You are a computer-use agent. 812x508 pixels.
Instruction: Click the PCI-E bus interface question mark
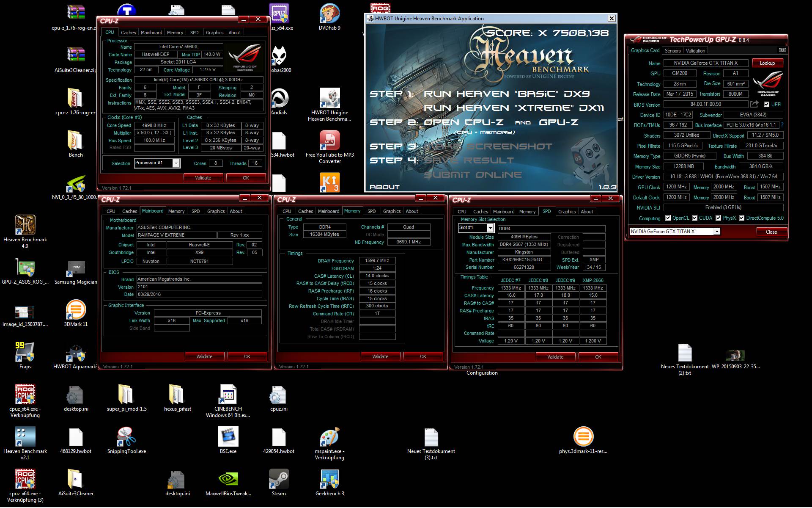pos(782,125)
